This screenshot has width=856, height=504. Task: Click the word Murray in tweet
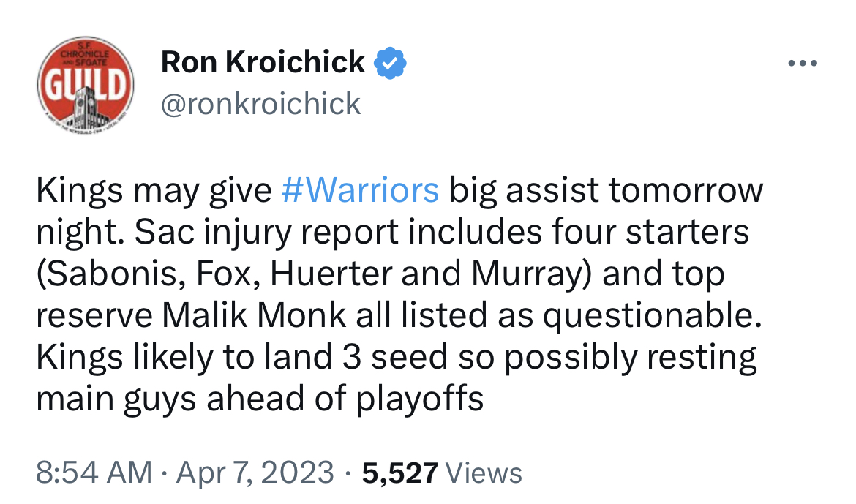[x=526, y=274]
